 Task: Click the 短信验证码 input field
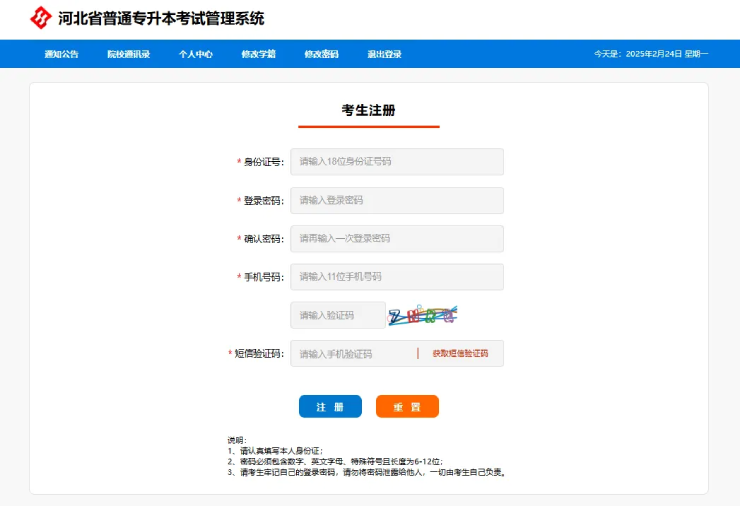point(352,354)
